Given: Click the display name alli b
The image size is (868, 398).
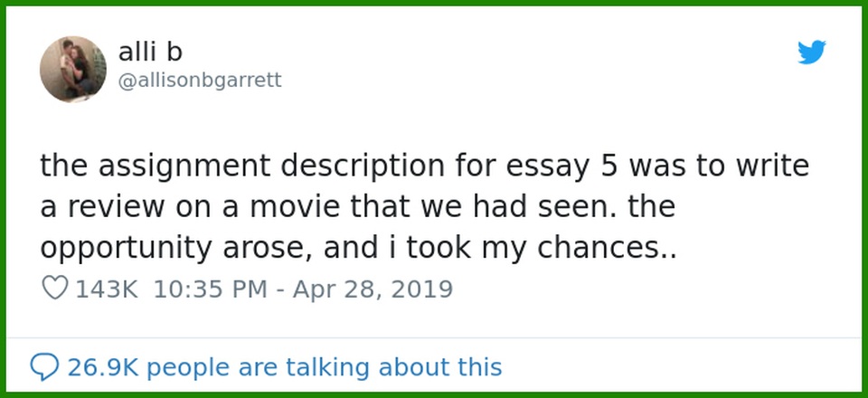Looking at the screenshot, I should pos(150,52).
